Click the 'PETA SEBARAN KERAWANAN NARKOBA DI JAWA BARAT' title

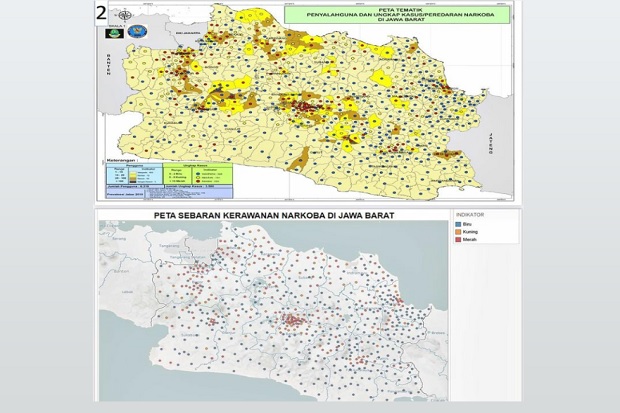pos(274,216)
